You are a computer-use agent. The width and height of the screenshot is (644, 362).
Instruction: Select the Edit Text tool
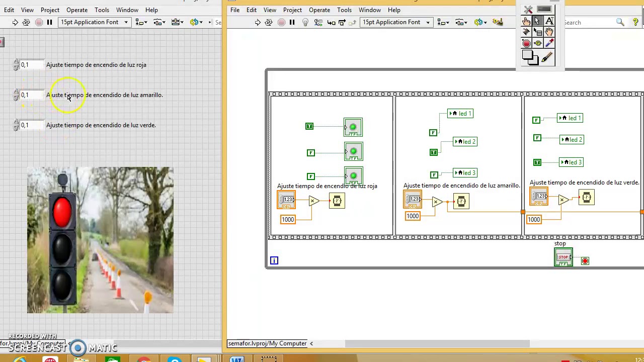point(549,21)
